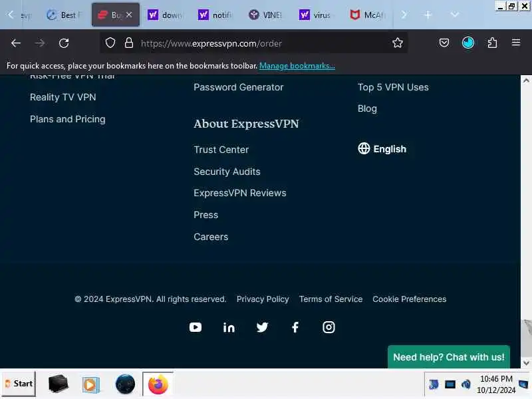Image resolution: width=532 pixels, height=399 pixels.
Task: Open Reality TV VPN link
Action: [63, 97]
